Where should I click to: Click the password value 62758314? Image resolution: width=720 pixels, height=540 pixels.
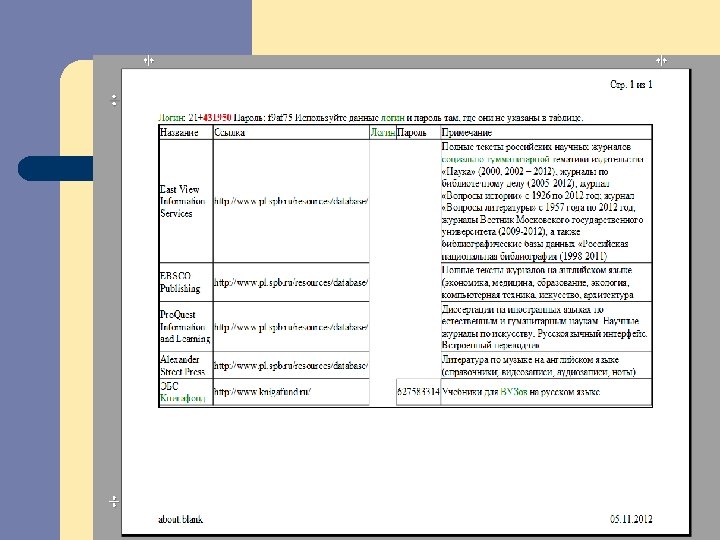click(418, 392)
